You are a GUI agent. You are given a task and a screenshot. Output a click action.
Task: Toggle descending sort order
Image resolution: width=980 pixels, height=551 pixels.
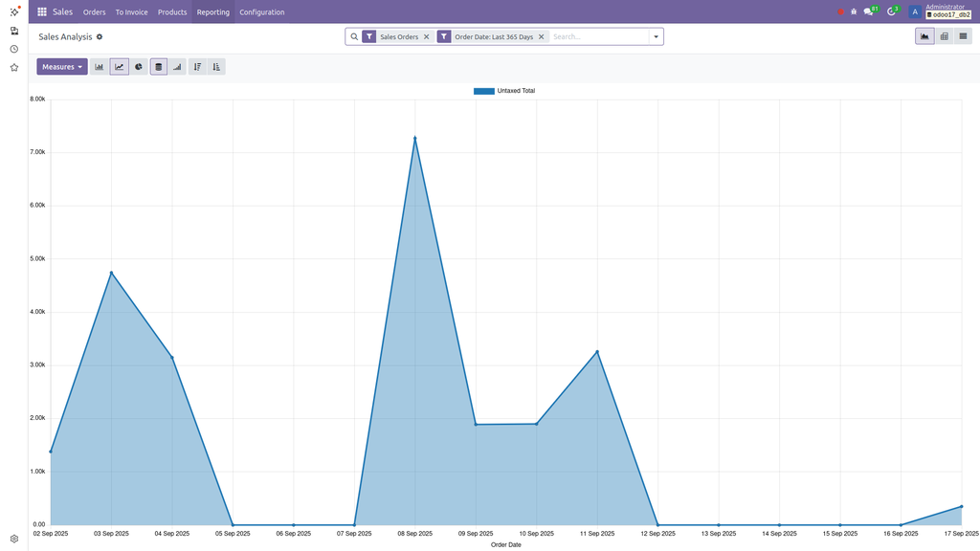point(197,67)
